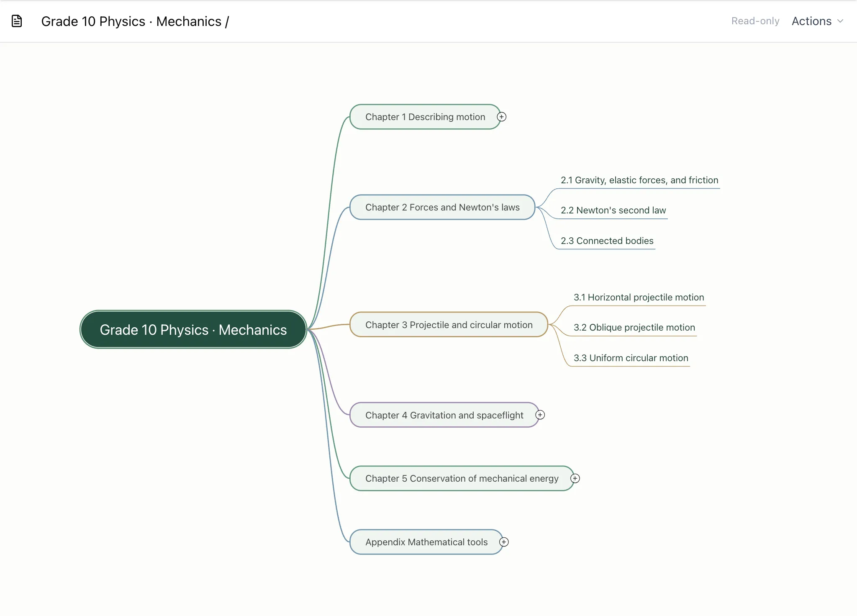This screenshot has height=616, width=857.
Task: Select Chapter 3 Projectile and circular motion node
Action: 449,324
